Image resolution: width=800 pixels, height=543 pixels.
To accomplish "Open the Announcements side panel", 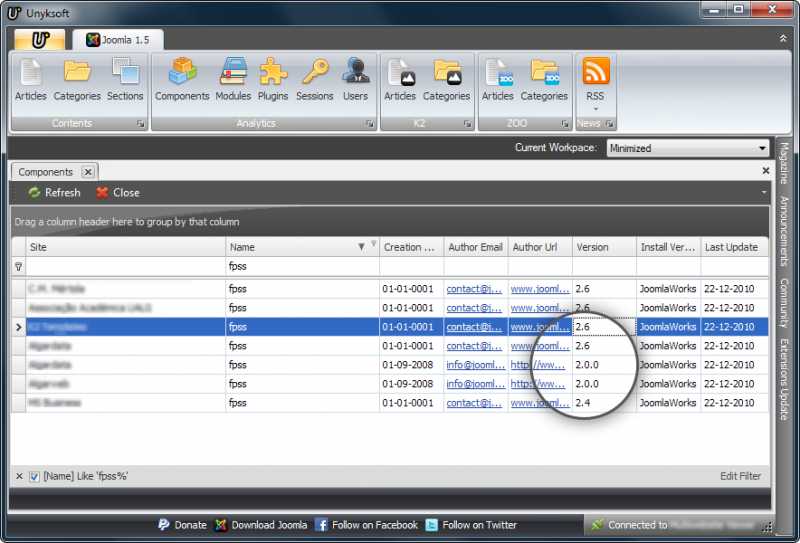I will 784,231.
